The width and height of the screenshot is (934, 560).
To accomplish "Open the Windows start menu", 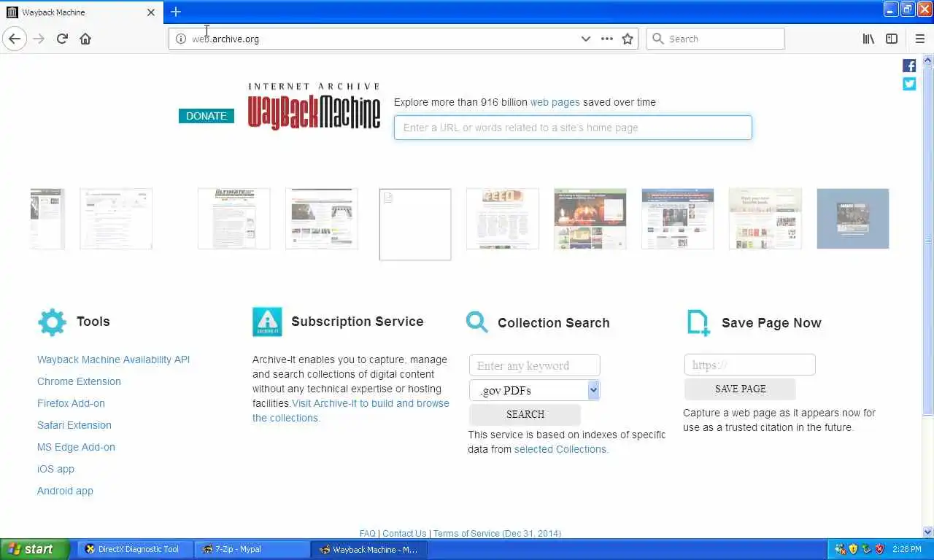I will (34, 549).
